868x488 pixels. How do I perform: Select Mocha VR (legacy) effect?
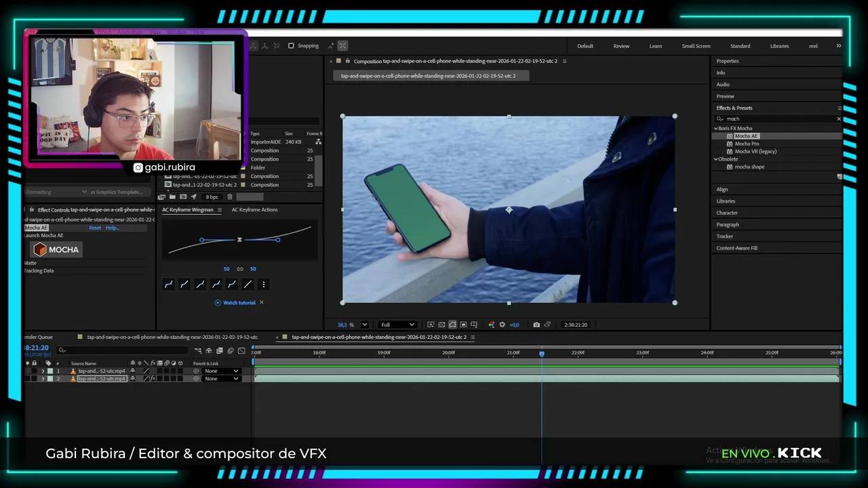(755, 151)
